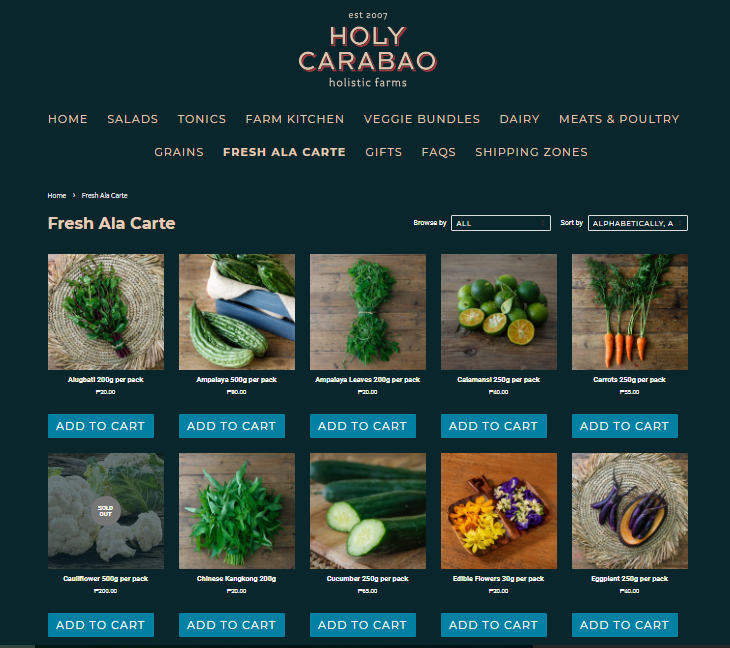Go to the Salads menu
This screenshot has width=730, height=648.
(x=133, y=119)
